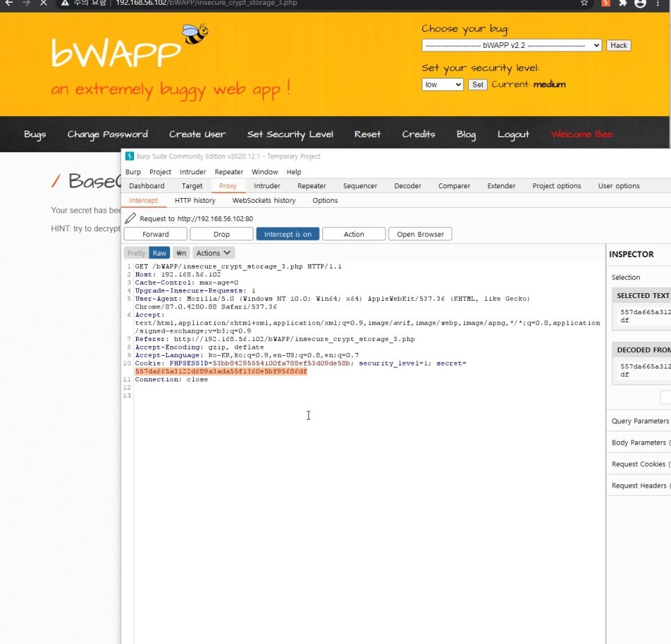Viewport: 671px width, 644px height.
Task: Open the Choose your bug dropdown
Action: (511, 45)
